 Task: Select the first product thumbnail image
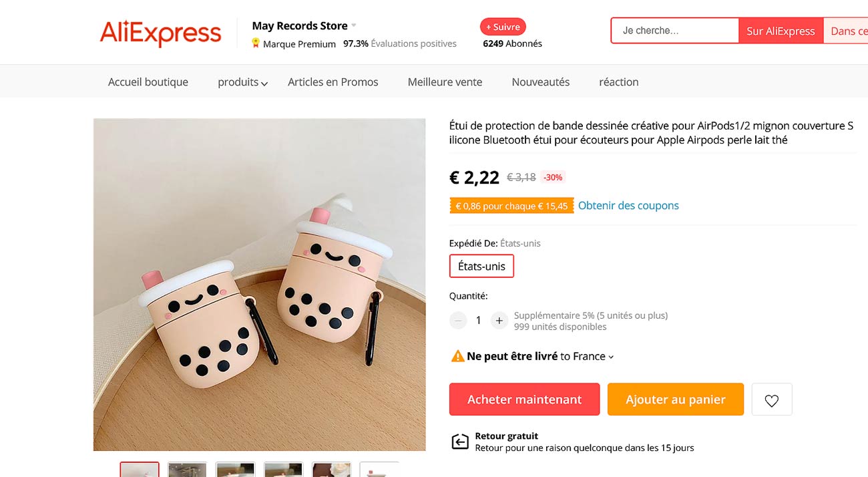(x=140, y=469)
